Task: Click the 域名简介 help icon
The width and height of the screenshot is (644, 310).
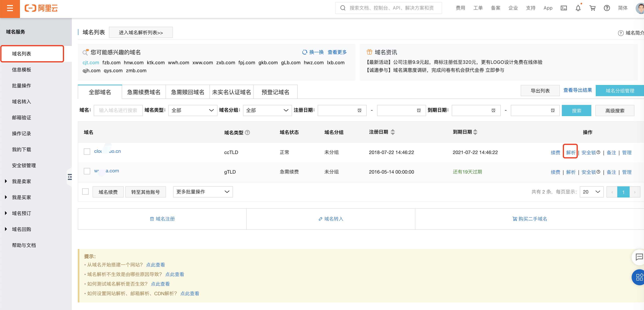Action: 620,33
